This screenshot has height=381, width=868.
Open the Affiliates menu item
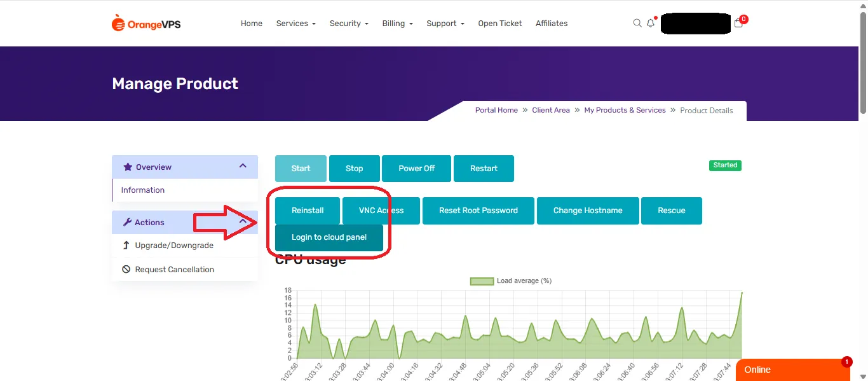[551, 23]
